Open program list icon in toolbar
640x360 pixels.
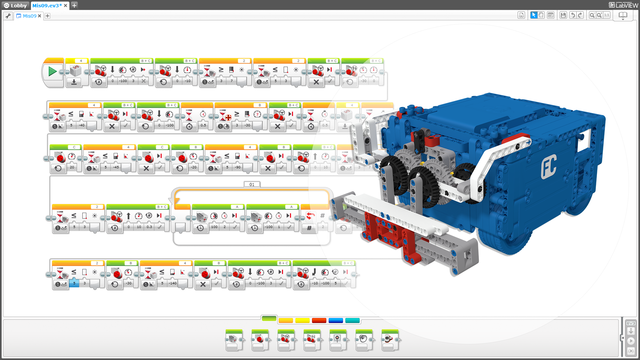521,15
